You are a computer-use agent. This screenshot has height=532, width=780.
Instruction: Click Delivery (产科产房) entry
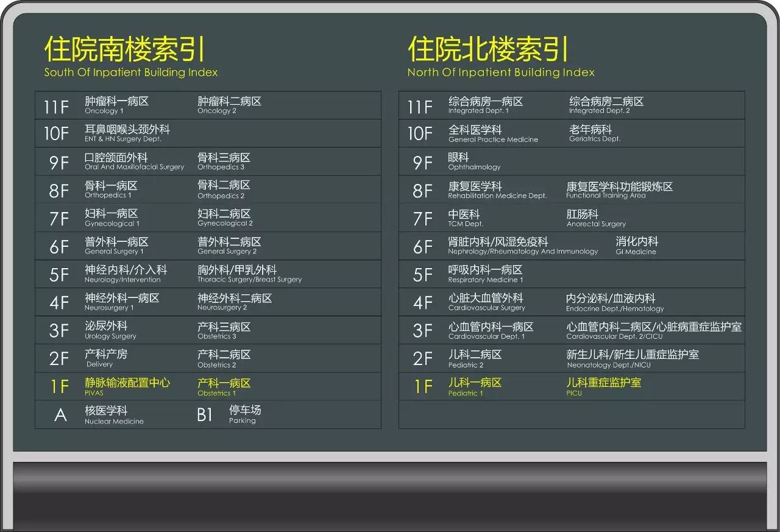click(106, 358)
